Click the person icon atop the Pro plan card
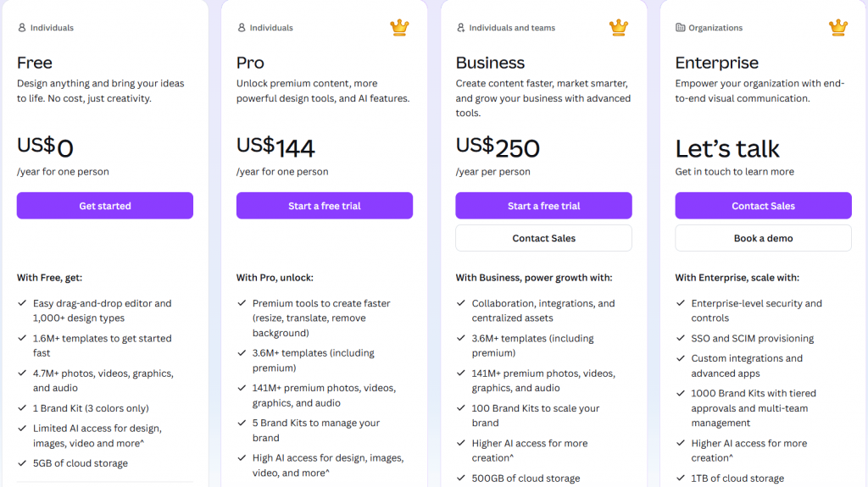 242,28
